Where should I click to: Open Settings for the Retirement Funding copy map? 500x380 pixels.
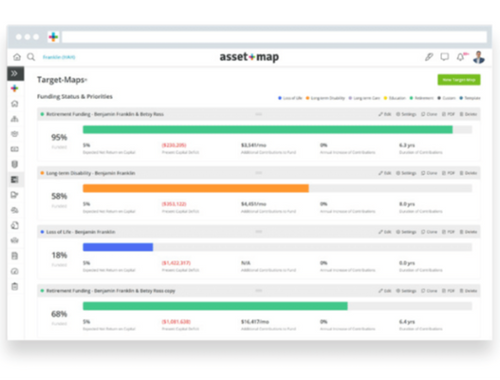(406, 291)
